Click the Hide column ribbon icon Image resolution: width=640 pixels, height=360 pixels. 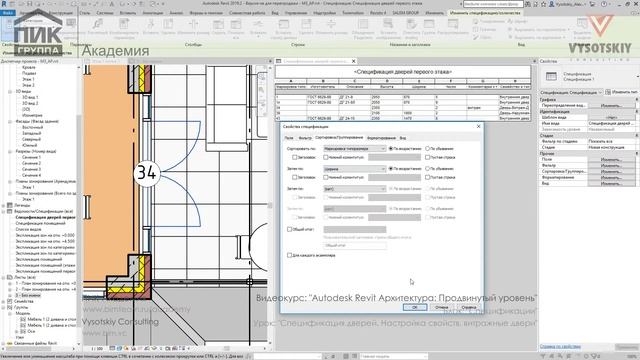click(x=219, y=24)
